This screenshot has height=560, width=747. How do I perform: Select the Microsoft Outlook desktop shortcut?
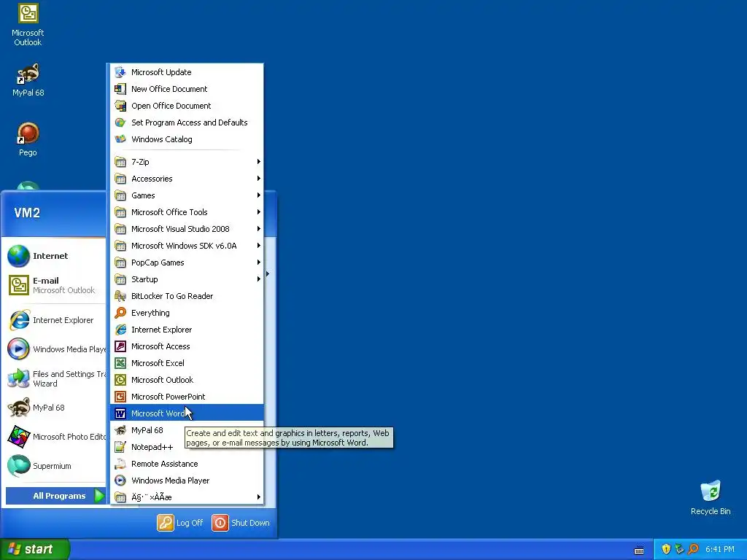(x=28, y=25)
